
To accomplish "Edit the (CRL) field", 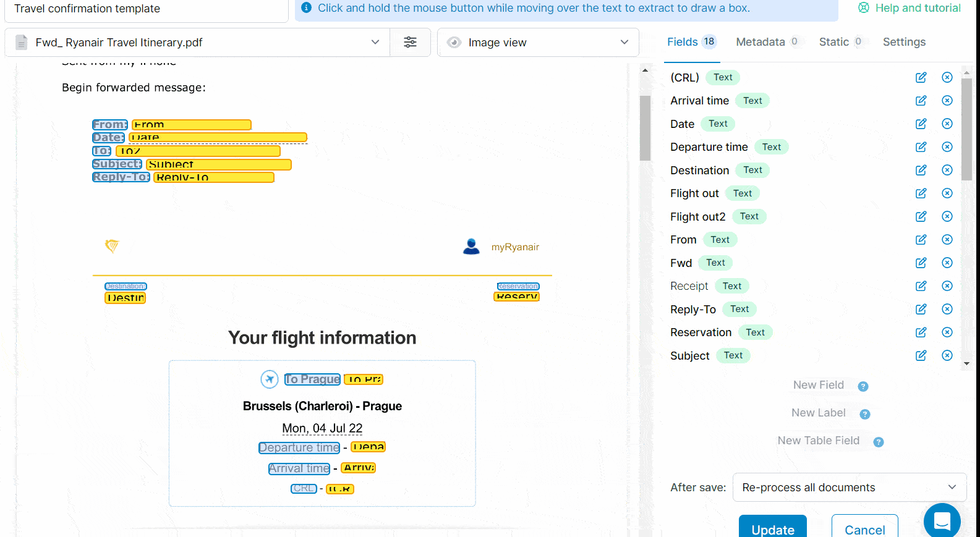I will click(x=921, y=77).
